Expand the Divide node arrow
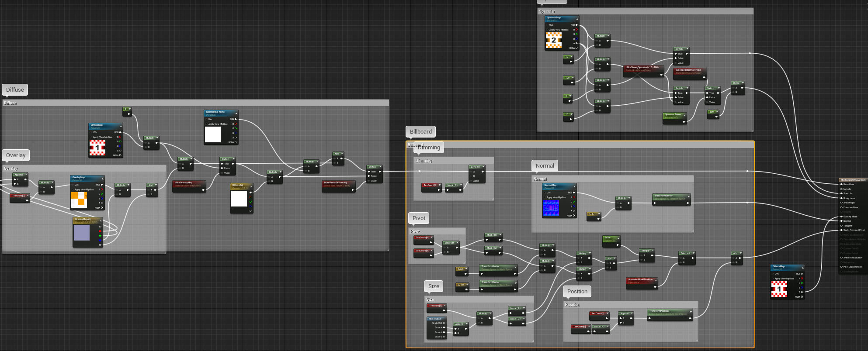This screenshot has width=868, height=351. [x=743, y=83]
